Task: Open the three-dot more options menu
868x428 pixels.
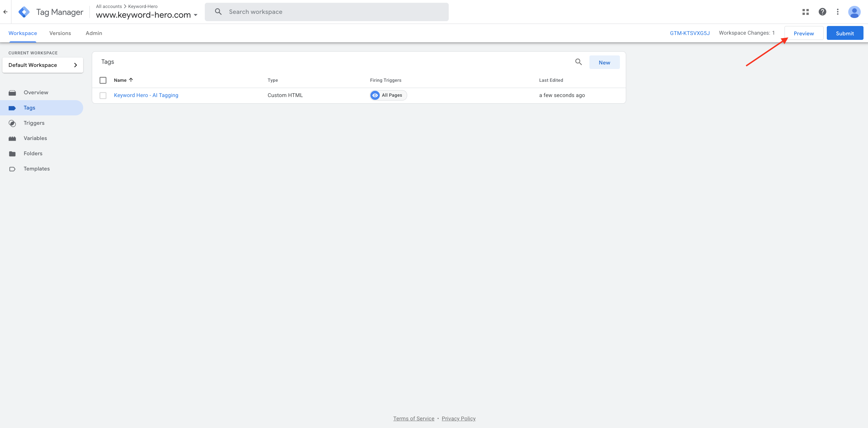Action: pos(838,12)
